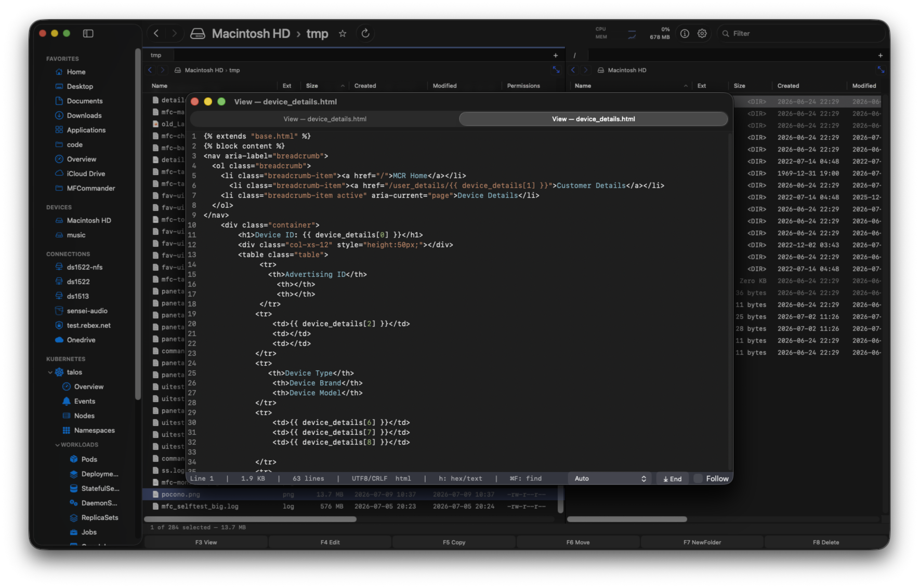This screenshot has width=919, height=588.
Task: Switch to the first View — device_details.html tab
Action: coord(325,119)
